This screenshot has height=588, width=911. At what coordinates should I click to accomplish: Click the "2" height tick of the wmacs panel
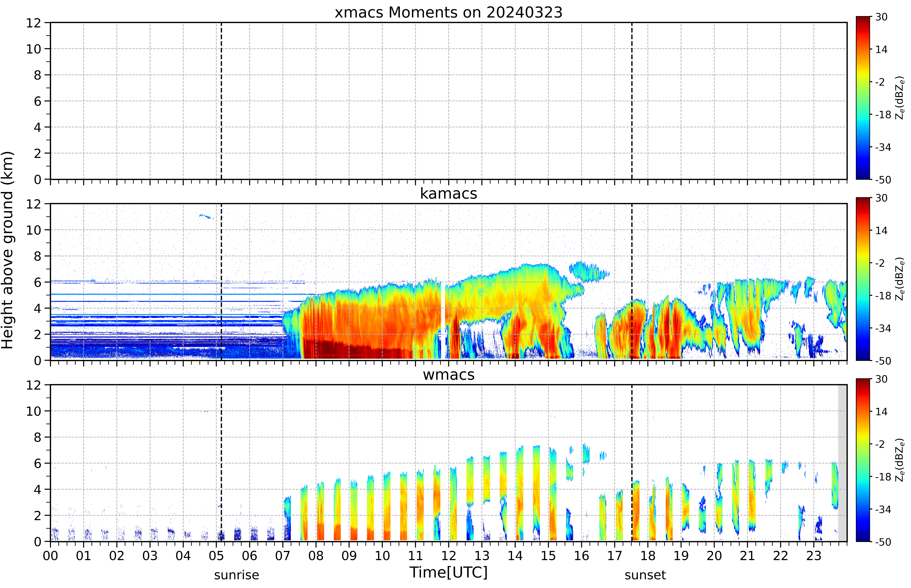coord(37,515)
